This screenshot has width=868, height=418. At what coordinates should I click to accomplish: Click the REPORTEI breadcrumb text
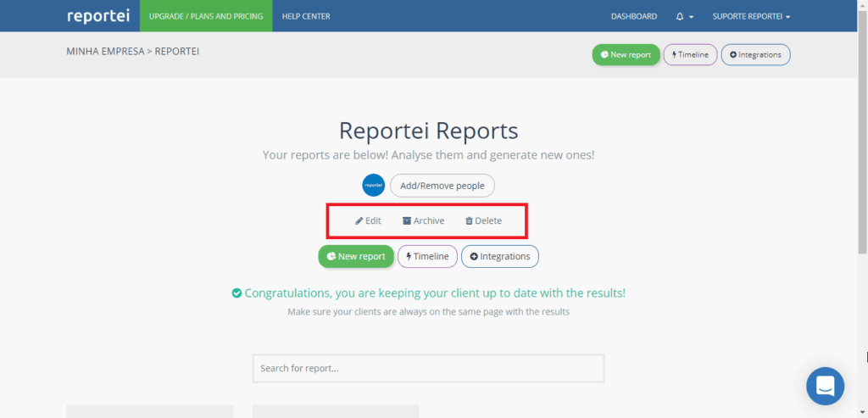pyautogui.click(x=176, y=52)
